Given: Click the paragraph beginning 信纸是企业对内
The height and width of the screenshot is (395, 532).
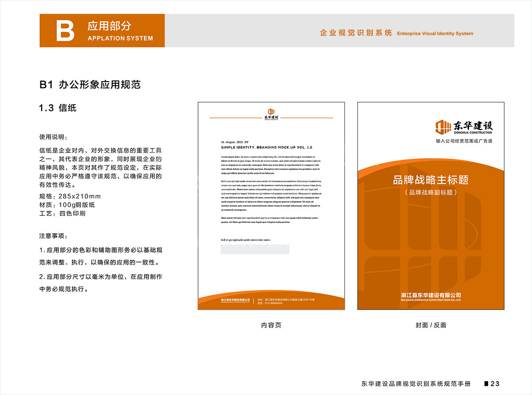Looking at the screenshot, I should [101, 168].
